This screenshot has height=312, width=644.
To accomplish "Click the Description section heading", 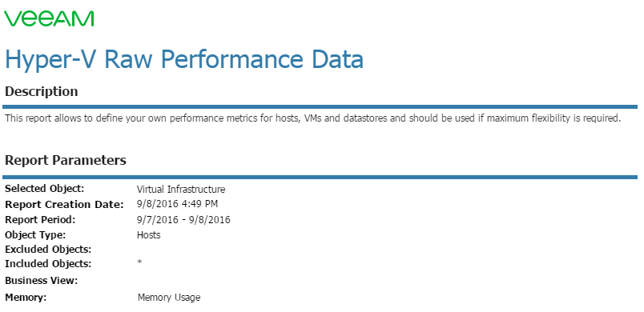I will 41,91.
